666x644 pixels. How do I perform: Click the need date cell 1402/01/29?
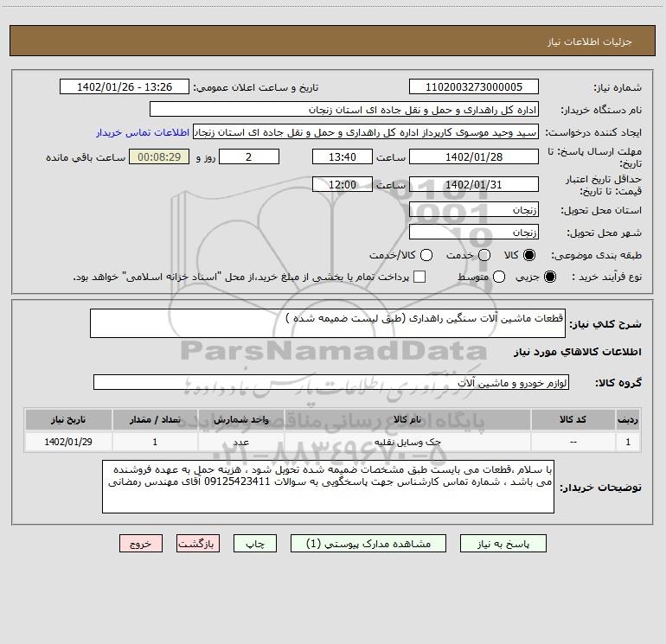point(68,442)
